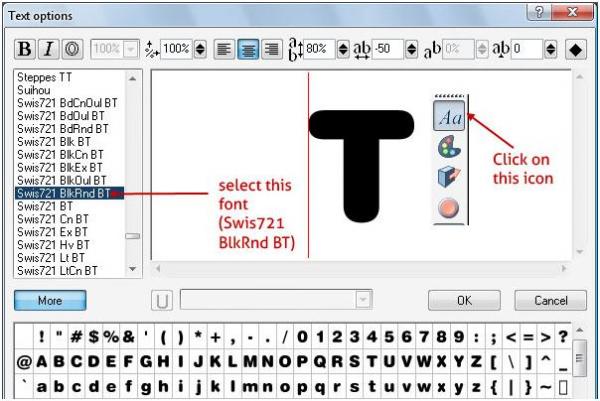Select the Swis721 BdCnOul BT font
This screenshot has width=600, height=401.
[x=67, y=103]
